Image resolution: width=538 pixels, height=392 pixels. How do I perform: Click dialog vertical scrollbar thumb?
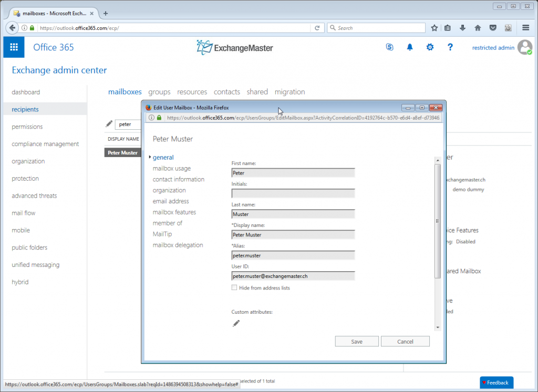pyautogui.click(x=438, y=221)
